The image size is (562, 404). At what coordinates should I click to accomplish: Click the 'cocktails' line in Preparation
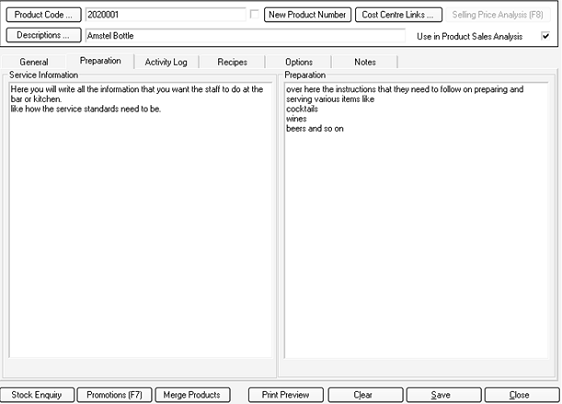click(302, 109)
